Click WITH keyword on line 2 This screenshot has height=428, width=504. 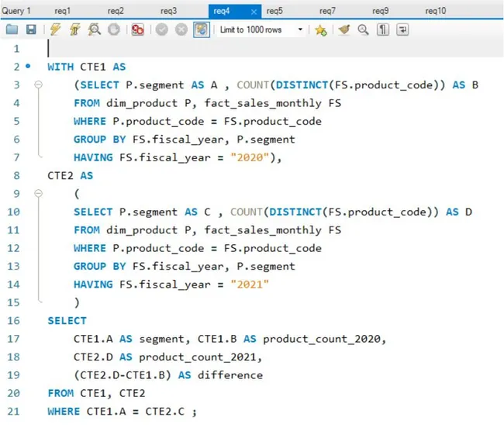pyautogui.click(x=60, y=67)
